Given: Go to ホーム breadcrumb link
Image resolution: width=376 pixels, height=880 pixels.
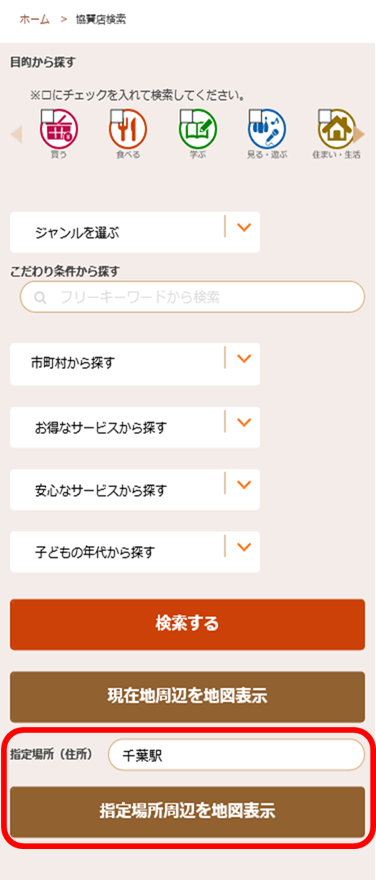Looking at the screenshot, I should [34, 19].
